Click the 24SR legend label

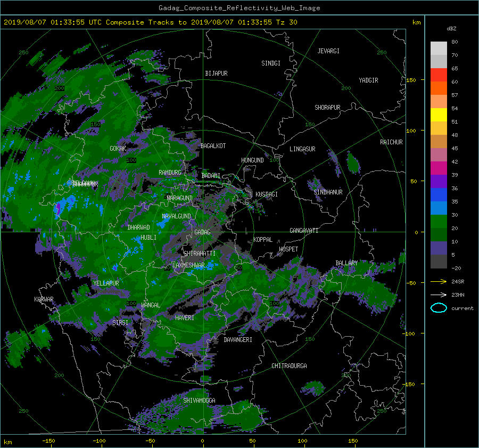coord(458,282)
